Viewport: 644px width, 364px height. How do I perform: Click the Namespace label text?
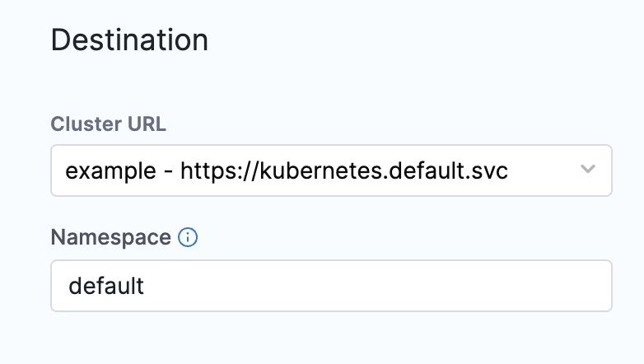tap(110, 237)
